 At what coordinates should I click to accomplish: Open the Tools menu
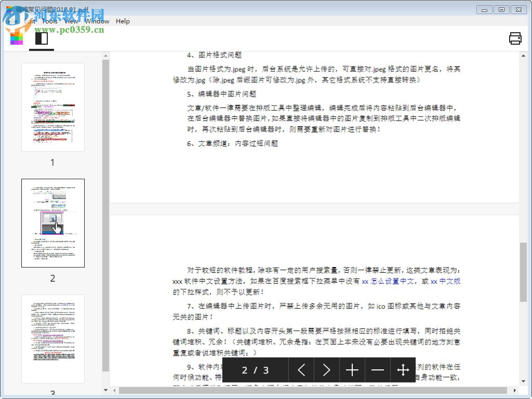pyautogui.click(x=49, y=21)
